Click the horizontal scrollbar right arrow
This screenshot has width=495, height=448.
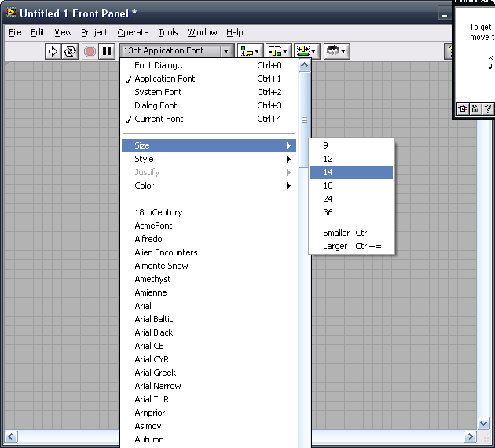click(470, 436)
